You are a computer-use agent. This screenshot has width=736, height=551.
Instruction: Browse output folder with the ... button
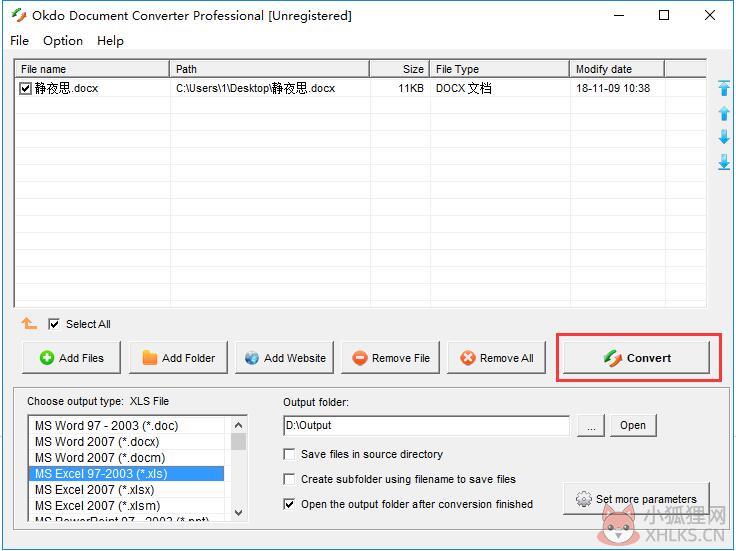pyautogui.click(x=591, y=425)
